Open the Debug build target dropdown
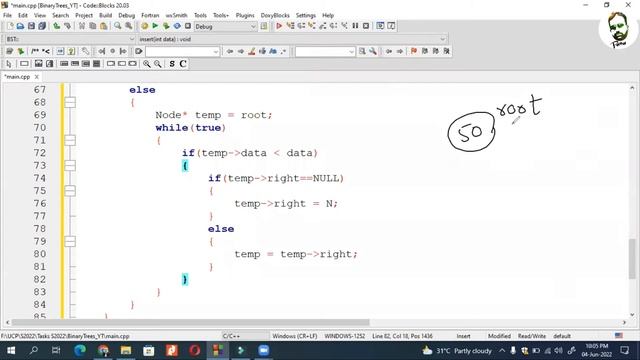Image resolution: width=640 pixels, height=360 pixels. point(225,27)
